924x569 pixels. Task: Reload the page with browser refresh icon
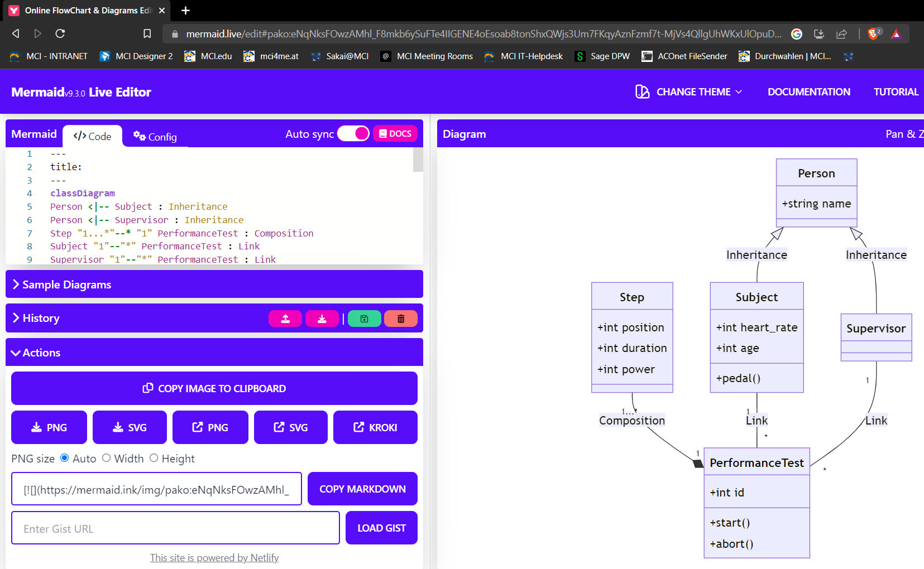[60, 33]
